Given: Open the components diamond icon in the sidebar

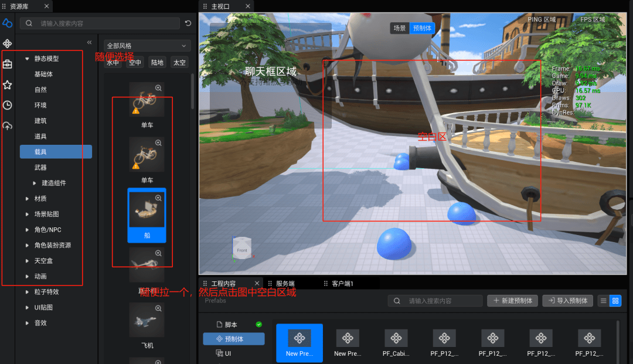Looking at the screenshot, I should [x=7, y=43].
